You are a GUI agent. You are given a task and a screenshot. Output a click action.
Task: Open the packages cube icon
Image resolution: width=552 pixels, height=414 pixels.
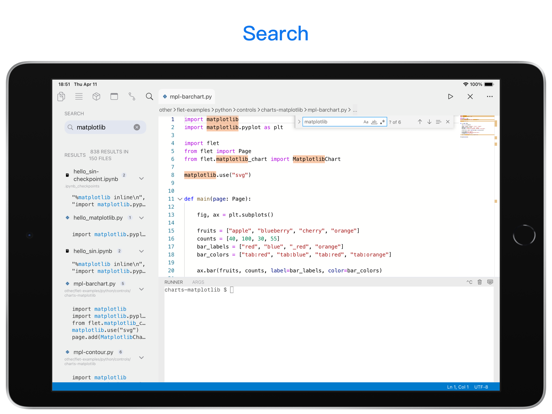pyautogui.click(x=96, y=96)
